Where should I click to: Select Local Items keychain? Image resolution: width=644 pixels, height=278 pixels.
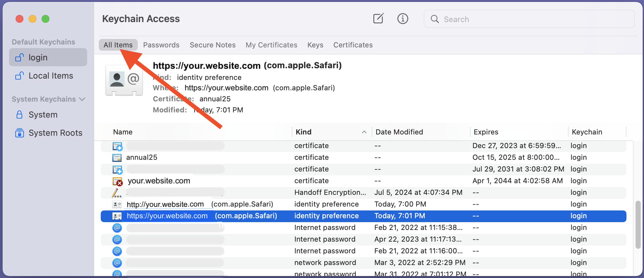[48, 76]
